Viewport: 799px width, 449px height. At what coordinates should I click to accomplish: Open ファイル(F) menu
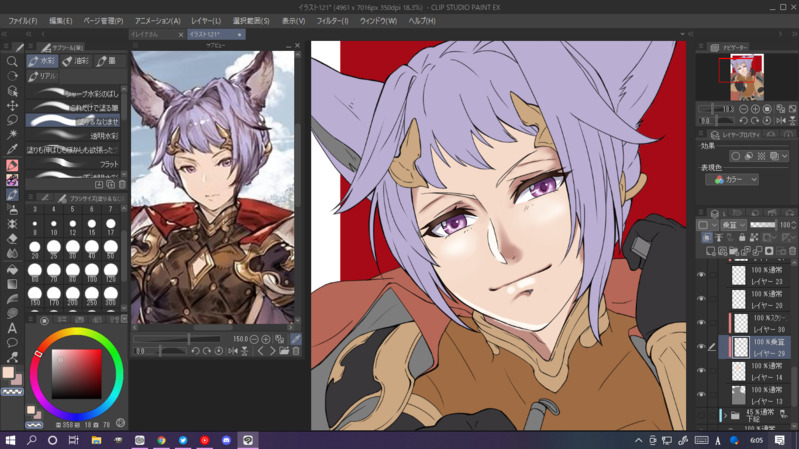click(22, 21)
